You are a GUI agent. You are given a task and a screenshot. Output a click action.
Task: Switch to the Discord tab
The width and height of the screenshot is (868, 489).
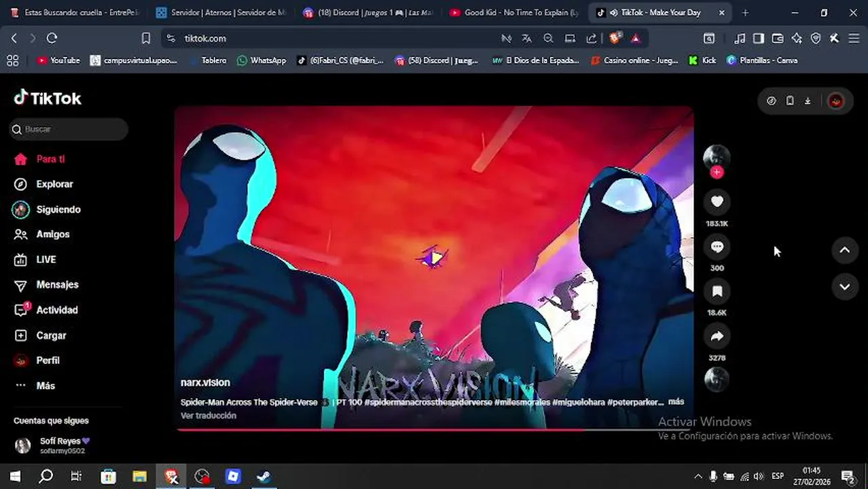tap(367, 12)
